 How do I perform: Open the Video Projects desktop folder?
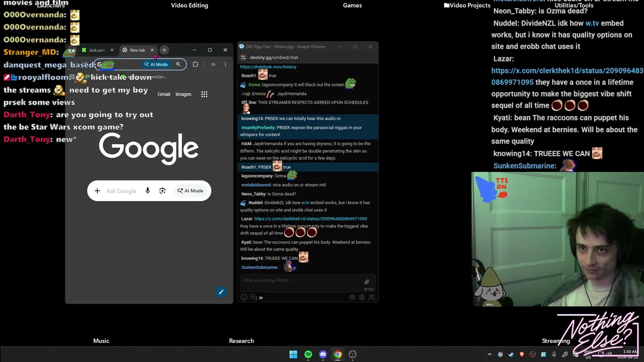click(467, 5)
